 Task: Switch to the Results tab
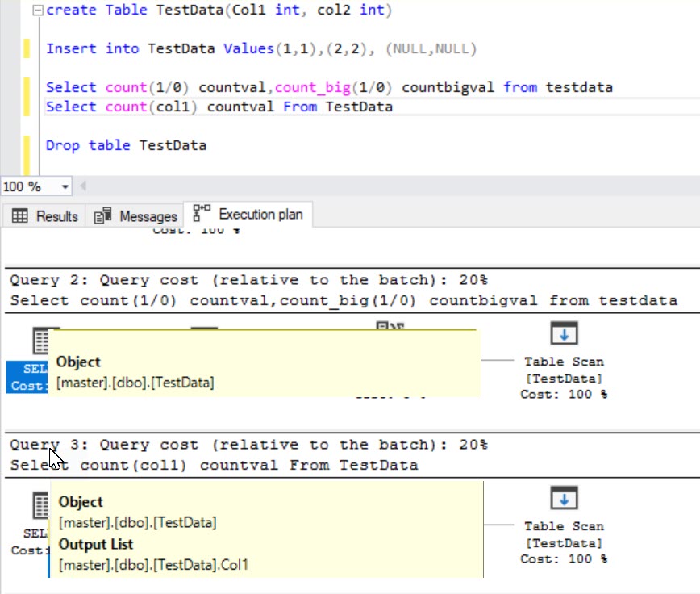coord(44,216)
